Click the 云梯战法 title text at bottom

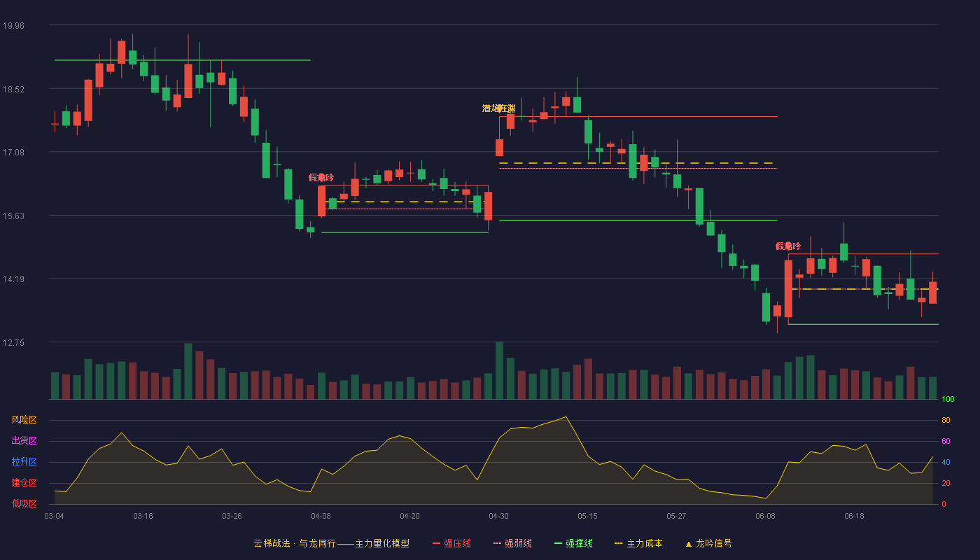point(272,543)
